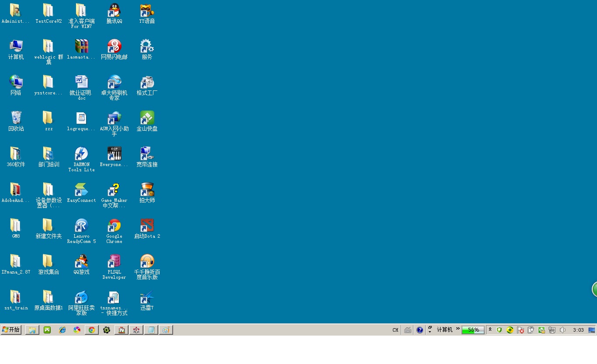Screen dimensions: 597x364
Task: Click the 3:03 taskbar clock
Action: 578,330
